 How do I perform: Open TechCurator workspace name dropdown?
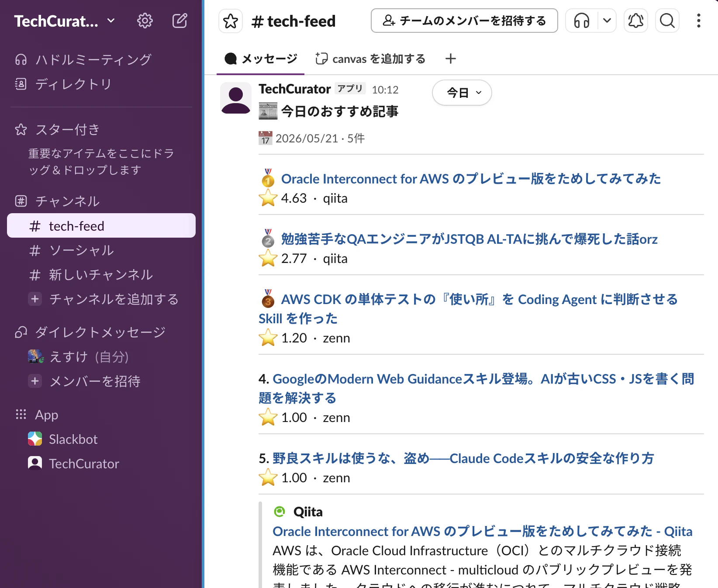pyautogui.click(x=65, y=21)
